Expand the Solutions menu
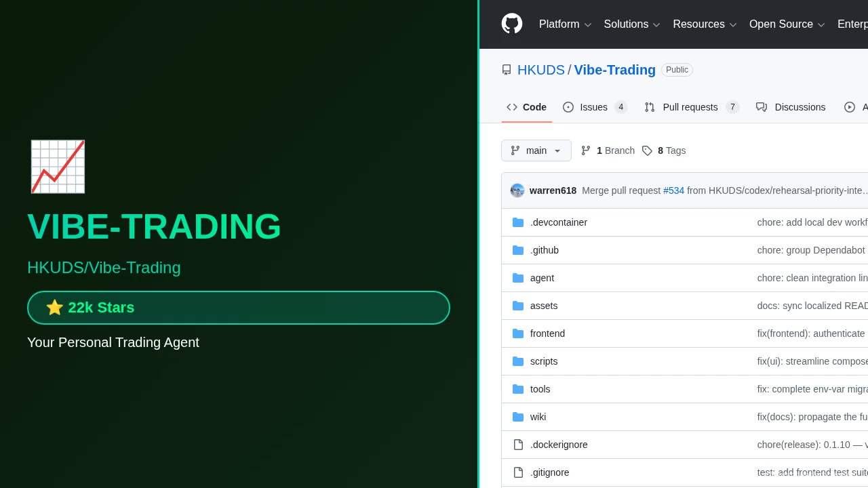The width and height of the screenshot is (868, 488). (632, 24)
